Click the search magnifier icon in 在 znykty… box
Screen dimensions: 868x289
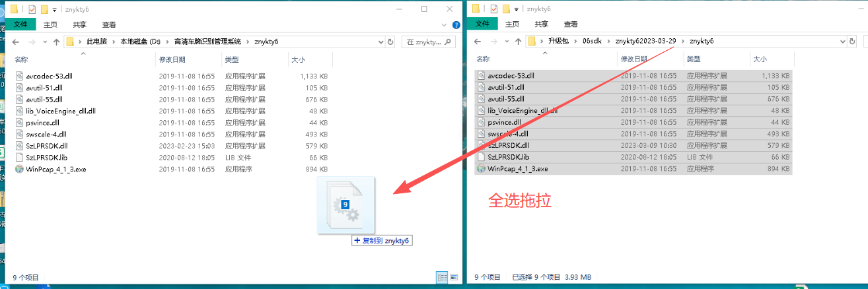point(448,42)
